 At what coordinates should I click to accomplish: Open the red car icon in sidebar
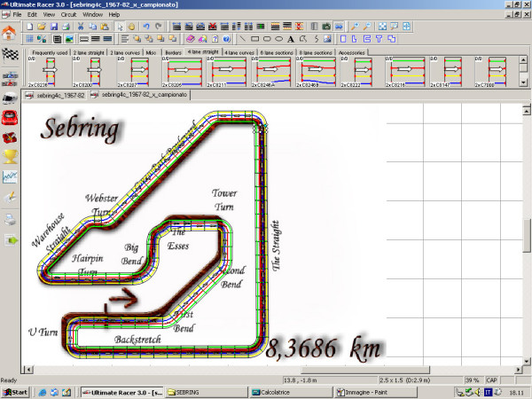pyautogui.click(x=11, y=117)
